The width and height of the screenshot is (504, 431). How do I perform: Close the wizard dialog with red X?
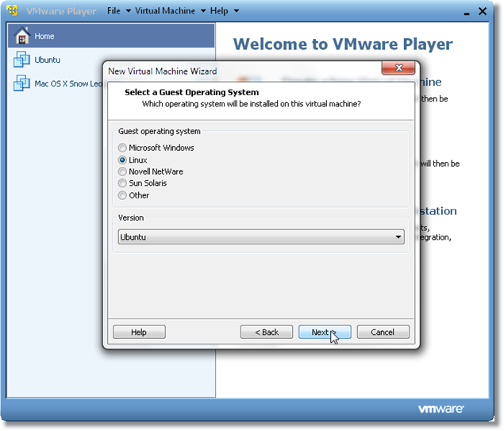pos(398,67)
